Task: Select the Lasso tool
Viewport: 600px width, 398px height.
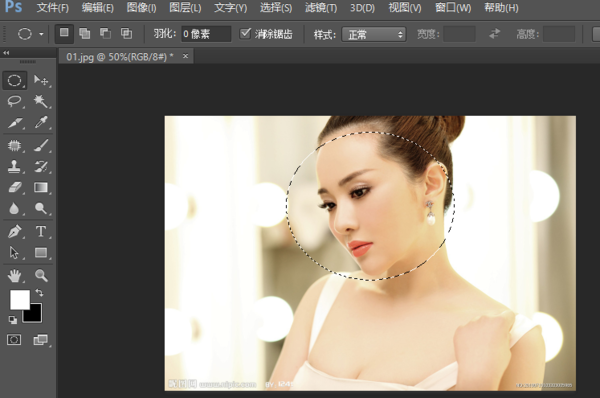Action: click(15, 101)
